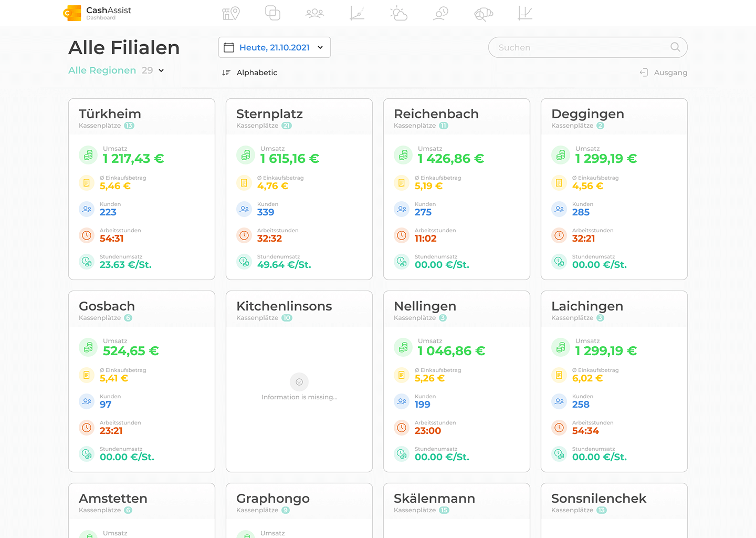The image size is (756, 538).
Task: Click Information is missing text in Kitchenlinsons
Action: click(299, 397)
